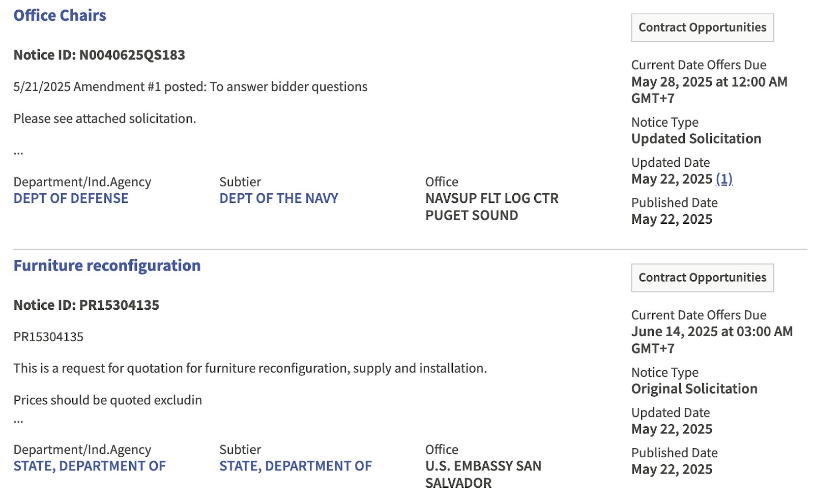Click the Original Solicitation notice type
Screen dimensions: 814x504
tap(694, 389)
